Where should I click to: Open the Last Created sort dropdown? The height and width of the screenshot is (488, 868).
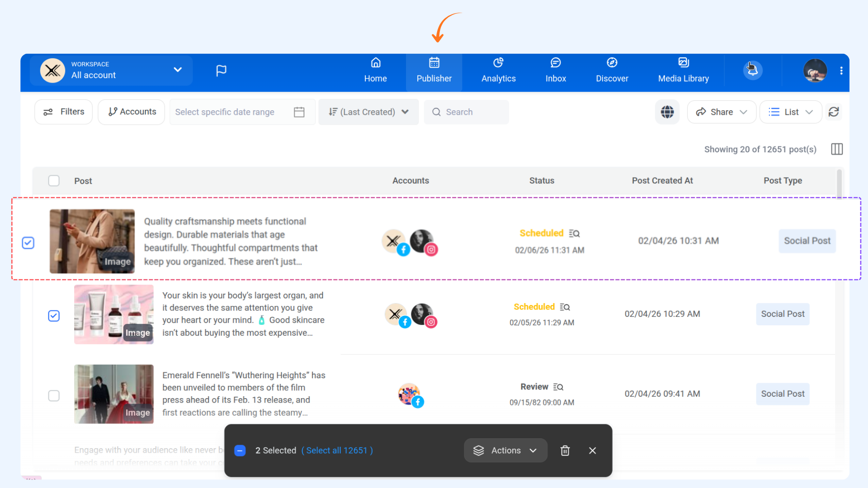pos(368,112)
